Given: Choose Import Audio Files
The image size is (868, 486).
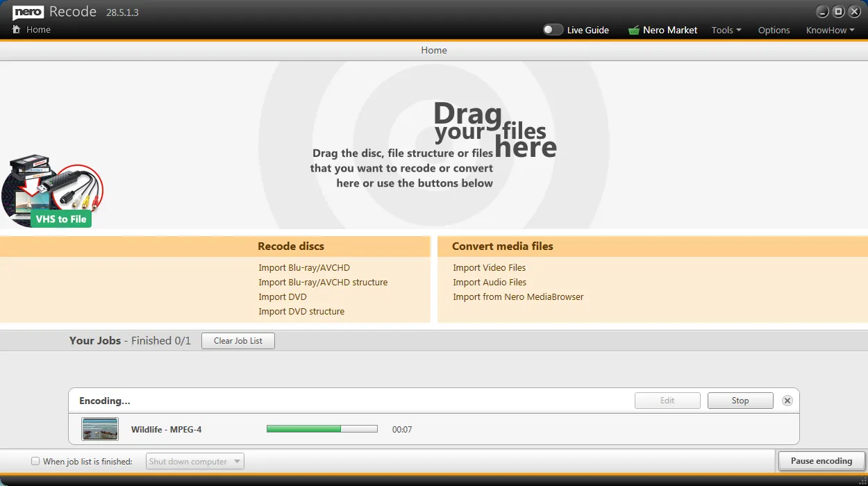Looking at the screenshot, I should [489, 282].
